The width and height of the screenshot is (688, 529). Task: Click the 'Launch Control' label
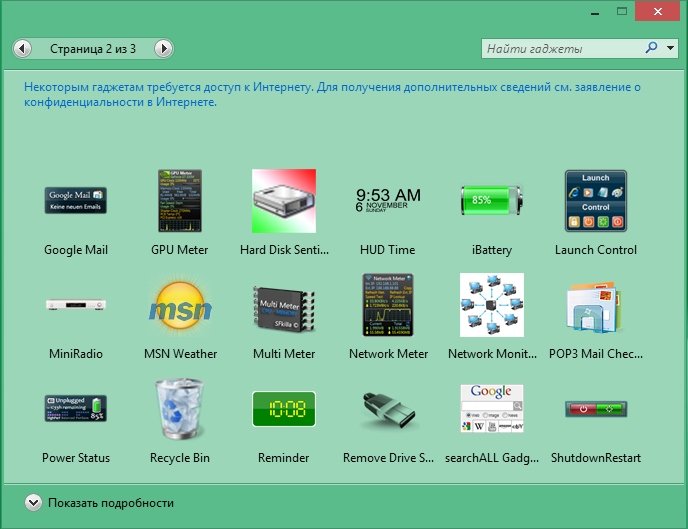click(595, 250)
